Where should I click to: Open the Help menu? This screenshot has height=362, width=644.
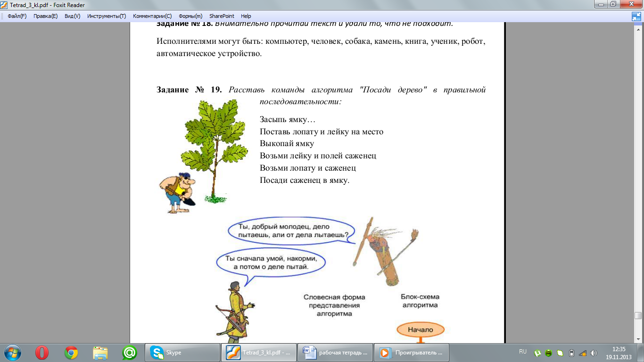[x=246, y=16]
